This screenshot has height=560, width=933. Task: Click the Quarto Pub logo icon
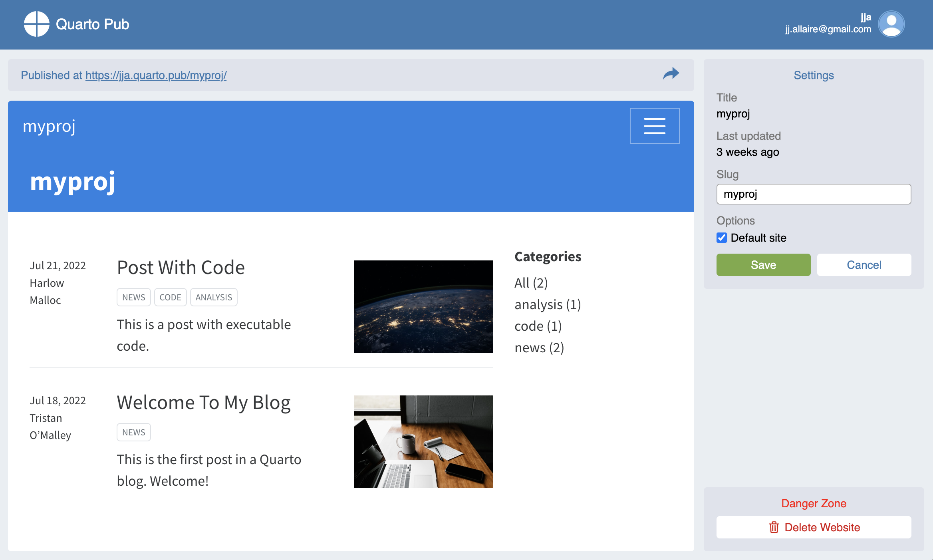(x=36, y=24)
